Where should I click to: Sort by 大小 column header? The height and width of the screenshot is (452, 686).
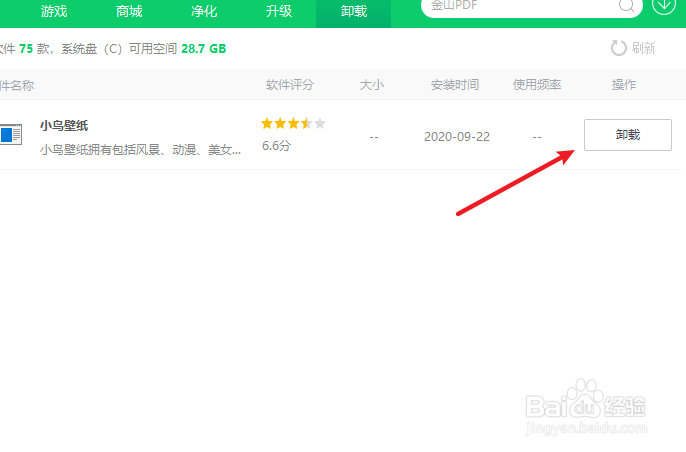point(372,85)
